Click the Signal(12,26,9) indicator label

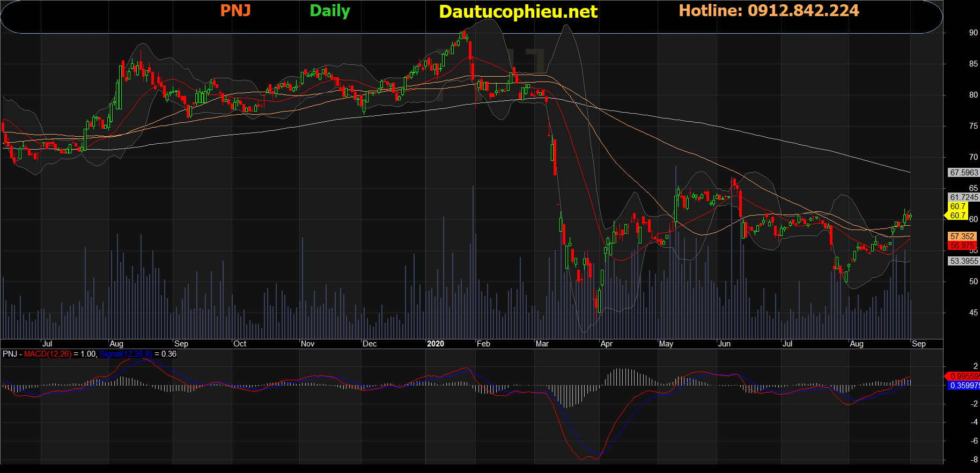click(x=126, y=354)
